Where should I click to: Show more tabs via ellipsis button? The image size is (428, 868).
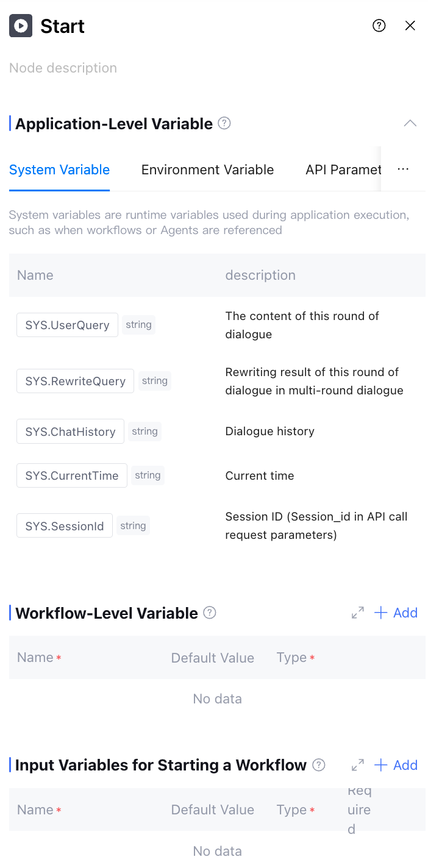point(403,169)
